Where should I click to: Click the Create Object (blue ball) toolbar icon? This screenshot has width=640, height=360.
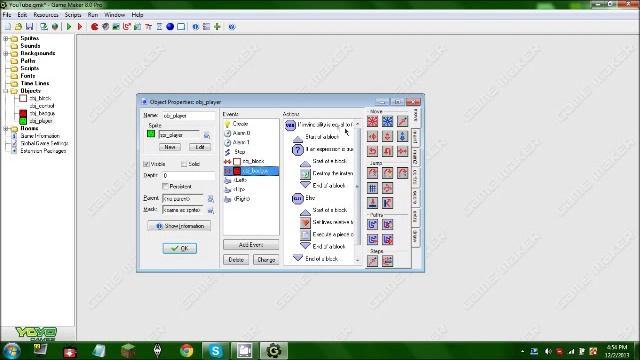coord(170,27)
